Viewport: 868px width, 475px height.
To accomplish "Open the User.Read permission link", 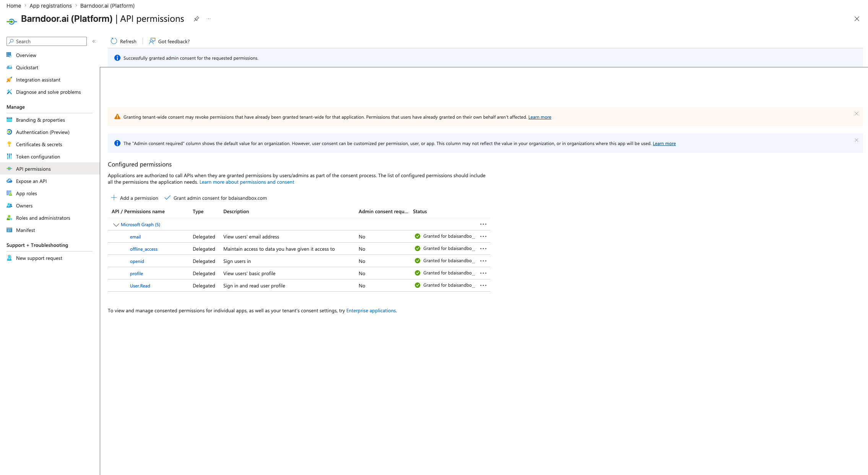I will tap(140, 286).
